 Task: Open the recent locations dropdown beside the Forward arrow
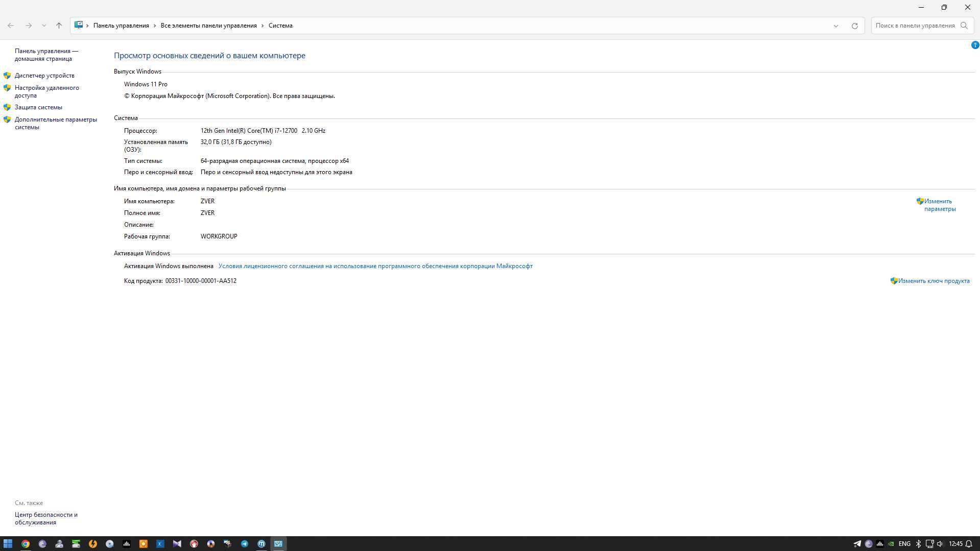point(44,26)
